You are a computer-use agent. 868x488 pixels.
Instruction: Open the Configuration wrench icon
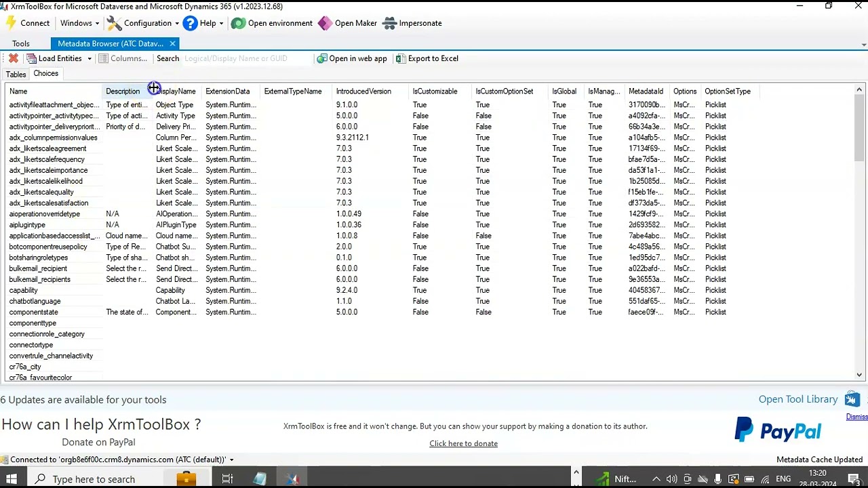(114, 23)
